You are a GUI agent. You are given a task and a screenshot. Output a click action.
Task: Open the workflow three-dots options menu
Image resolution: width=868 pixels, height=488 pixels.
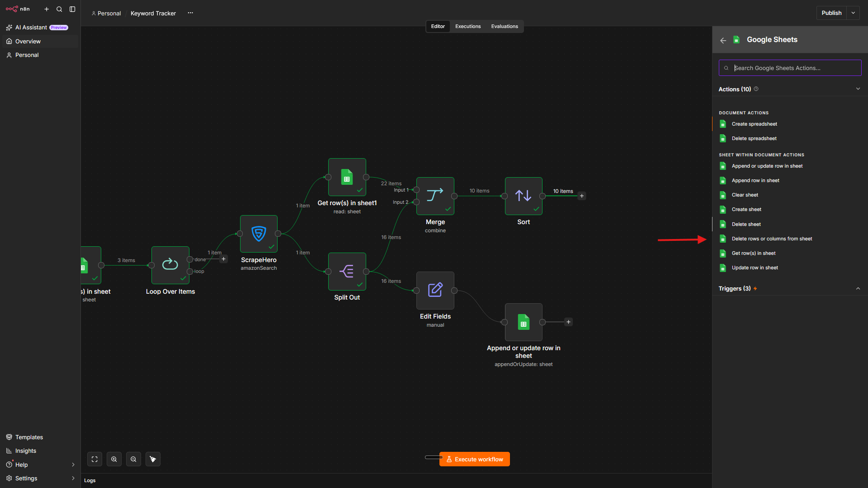(x=190, y=13)
